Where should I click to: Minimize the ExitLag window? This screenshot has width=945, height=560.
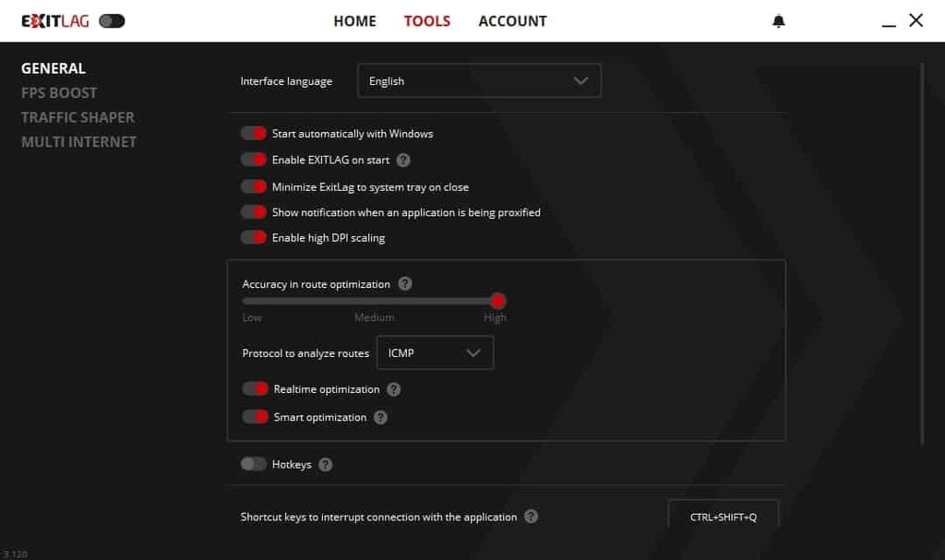(x=889, y=25)
